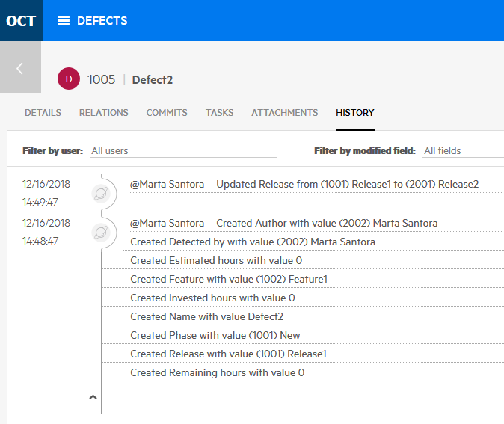Open the hamburger menu next to DEFECTS
This screenshot has width=504, height=424.
[x=64, y=21]
